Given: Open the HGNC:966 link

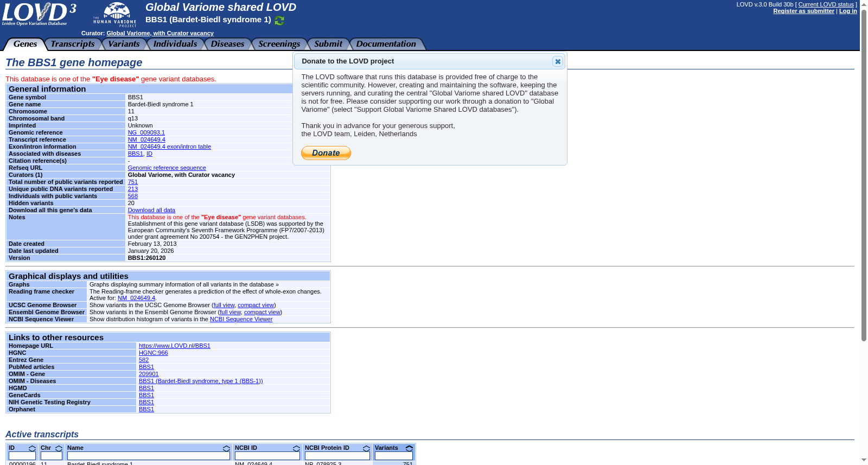Looking at the screenshot, I should (x=153, y=353).
